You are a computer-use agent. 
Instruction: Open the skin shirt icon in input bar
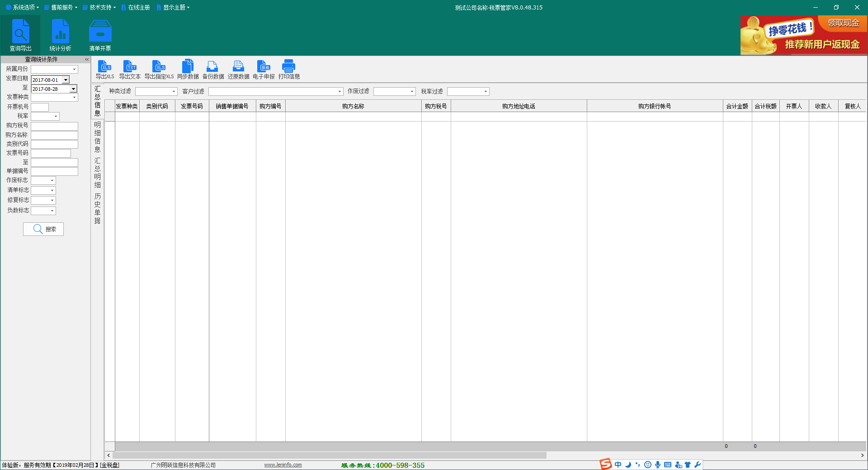[688, 465]
